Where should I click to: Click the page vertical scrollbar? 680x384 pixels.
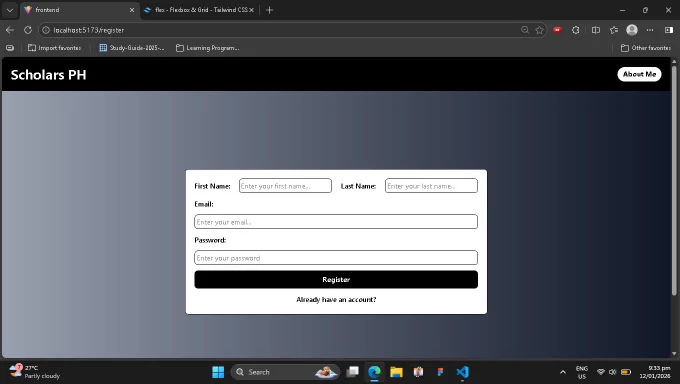[x=674, y=180]
